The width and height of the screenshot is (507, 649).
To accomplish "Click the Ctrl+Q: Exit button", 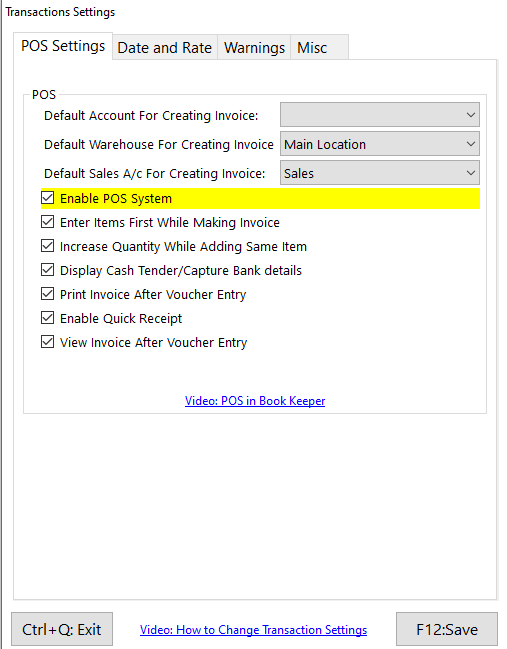I will click(x=62, y=629).
